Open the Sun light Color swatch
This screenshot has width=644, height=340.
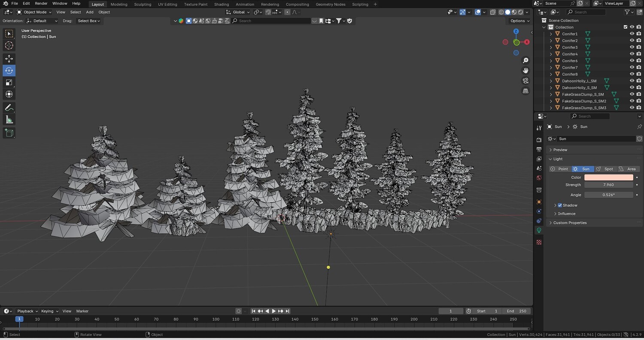[x=608, y=178]
